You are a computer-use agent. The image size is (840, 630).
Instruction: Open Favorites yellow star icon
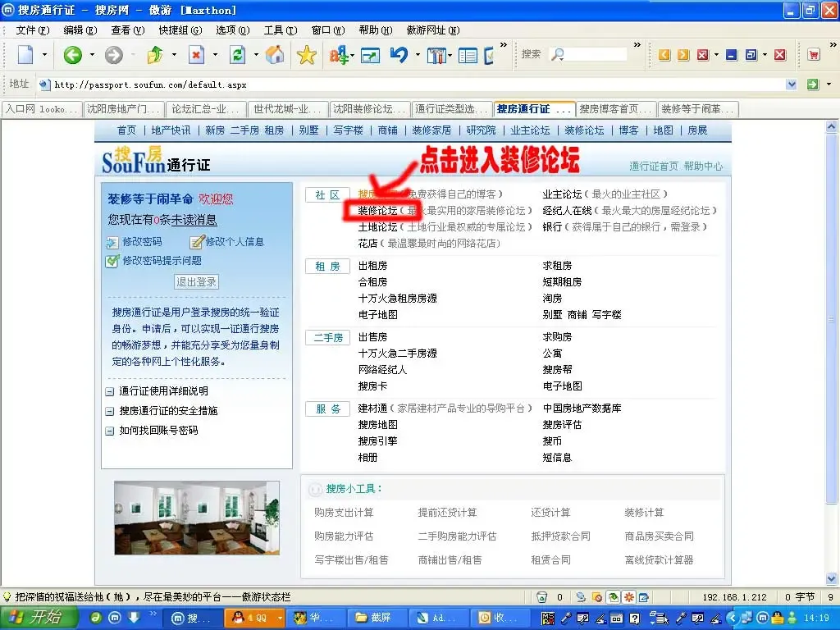click(307, 55)
